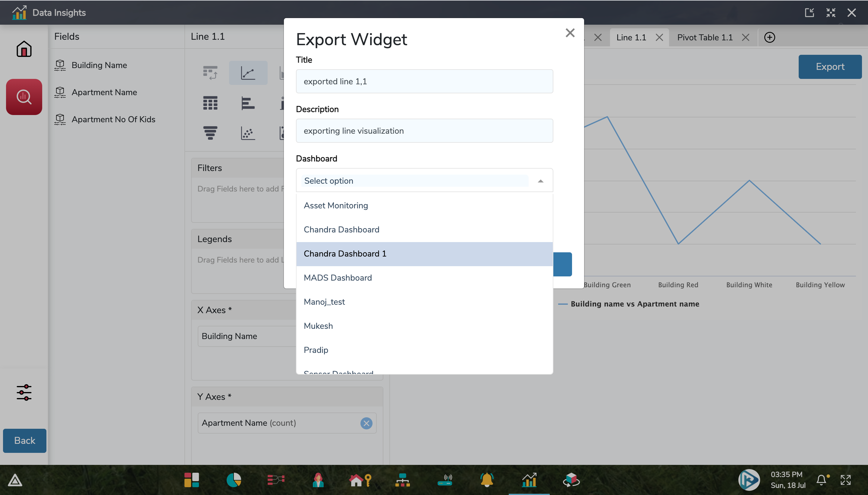
Task: Select the horizontal bar chart icon
Action: pos(248,102)
